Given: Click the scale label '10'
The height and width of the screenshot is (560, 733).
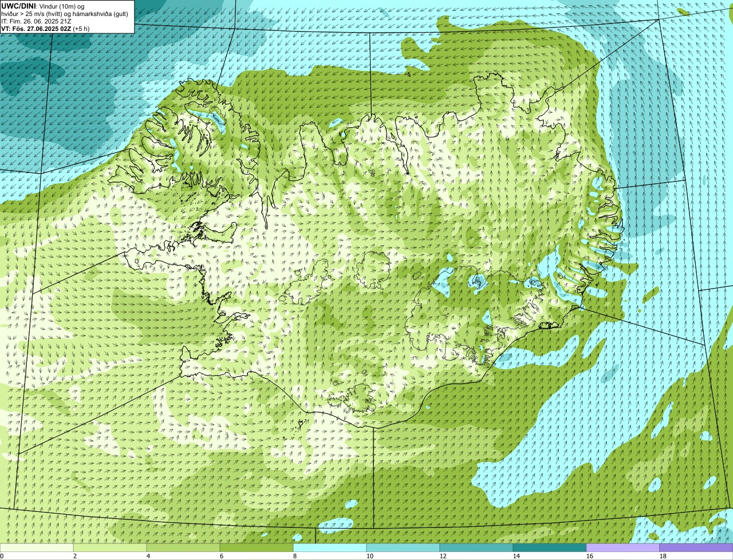Looking at the screenshot, I should coord(370,556).
